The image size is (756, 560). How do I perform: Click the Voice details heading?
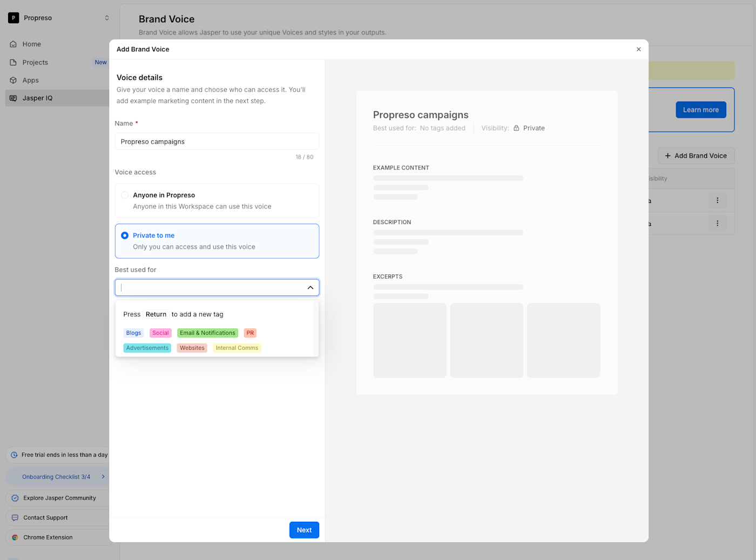[139, 77]
